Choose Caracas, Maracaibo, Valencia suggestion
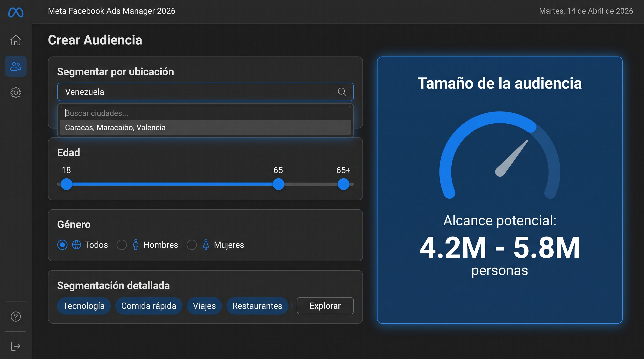The height and width of the screenshot is (359, 644). (205, 128)
